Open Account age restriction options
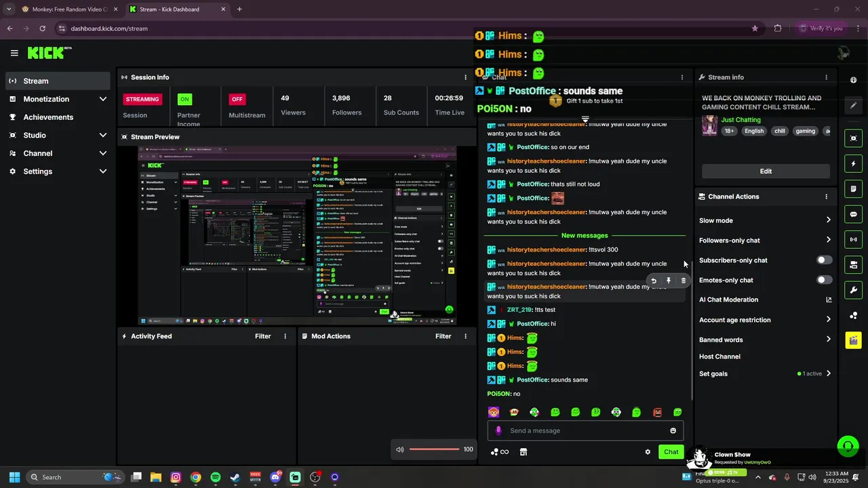 click(765, 320)
